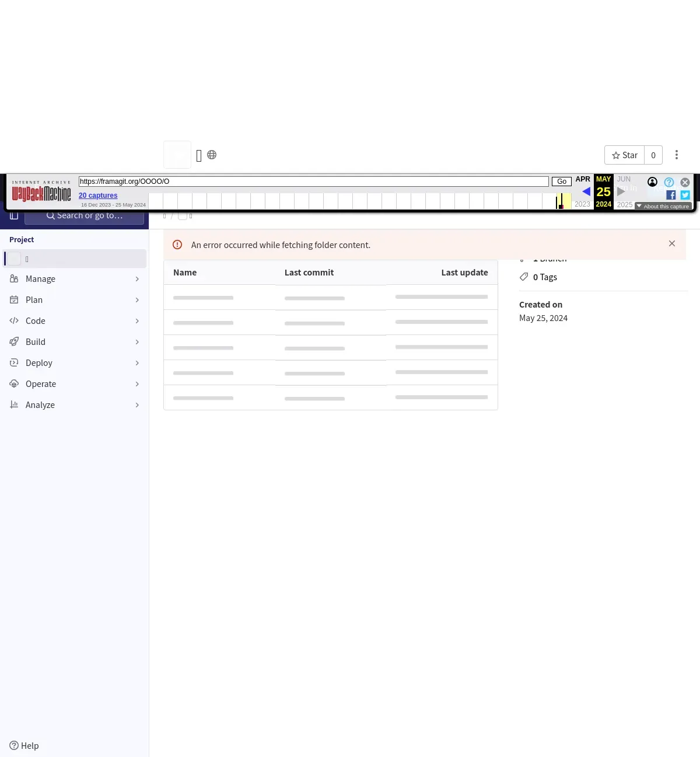Image resolution: width=700 pixels, height=757 pixels.
Task: Click the gray next capture arrow
Action: [621, 191]
